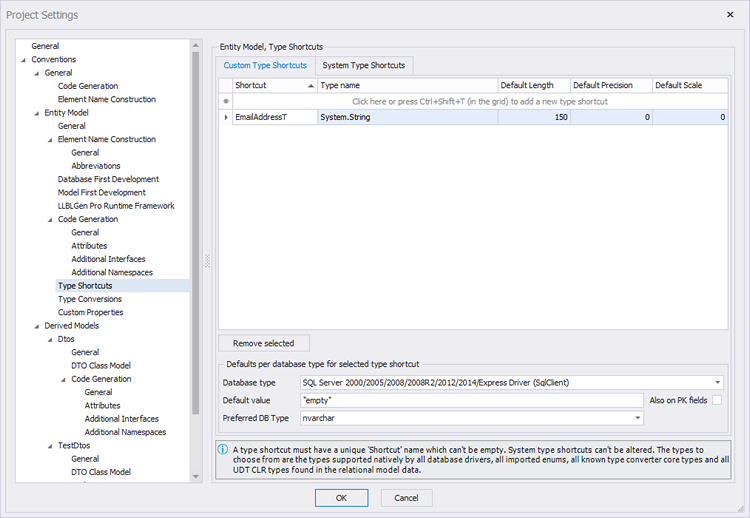Select the Abbreviations tree item
The image size is (750, 518).
[x=96, y=166]
